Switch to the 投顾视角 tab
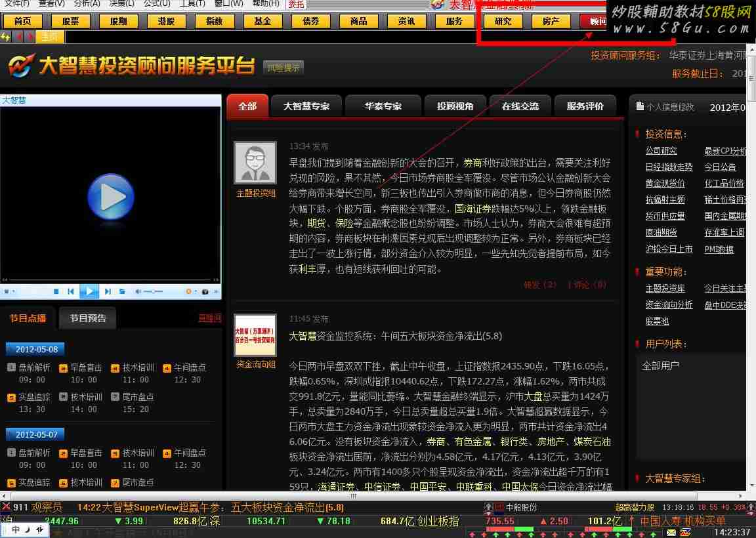Screen dimensions: 756x538 [x=455, y=106]
